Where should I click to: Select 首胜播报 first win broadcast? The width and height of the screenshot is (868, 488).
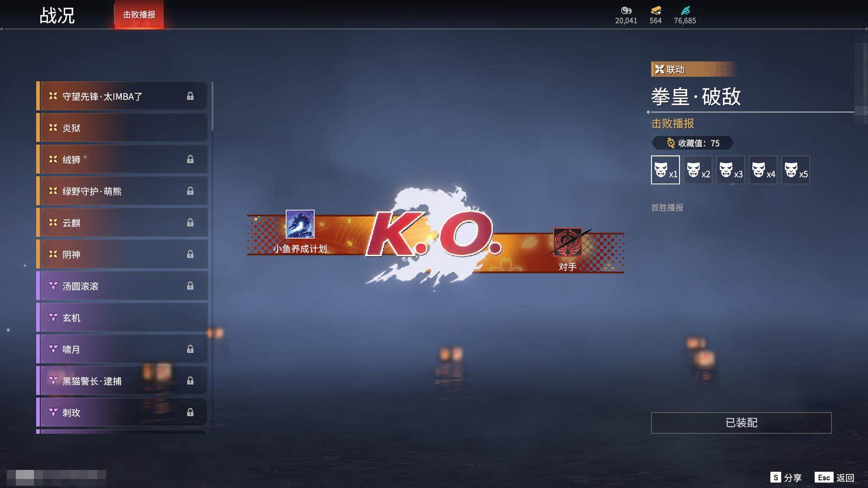tap(667, 208)
